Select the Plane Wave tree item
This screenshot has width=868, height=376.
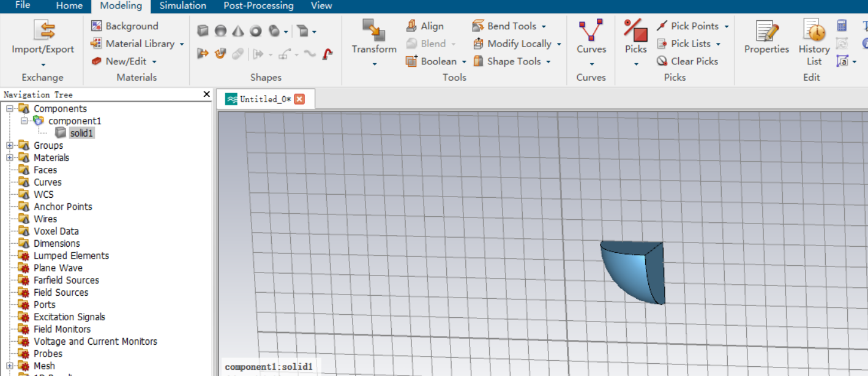pyautogui.click(x=58, y=268)
